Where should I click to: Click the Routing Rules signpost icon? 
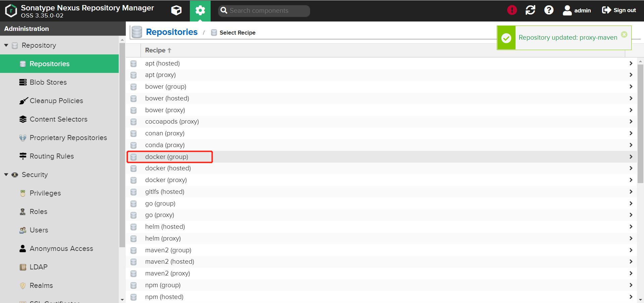tap(23, 156)
